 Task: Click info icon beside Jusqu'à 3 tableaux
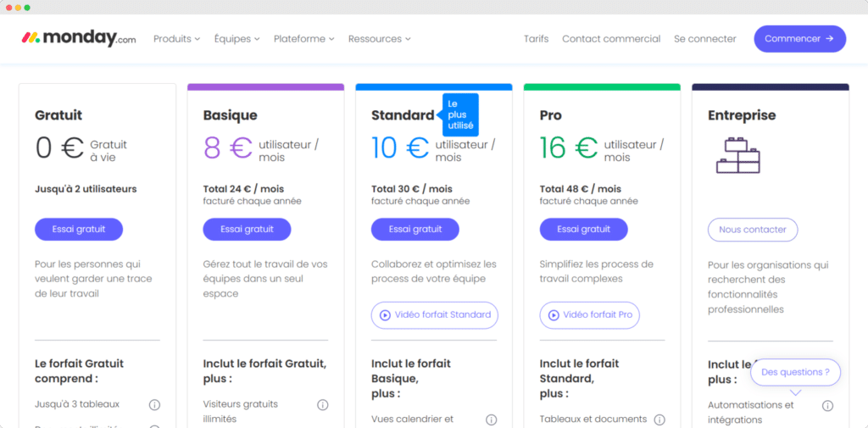pos(154,404)
